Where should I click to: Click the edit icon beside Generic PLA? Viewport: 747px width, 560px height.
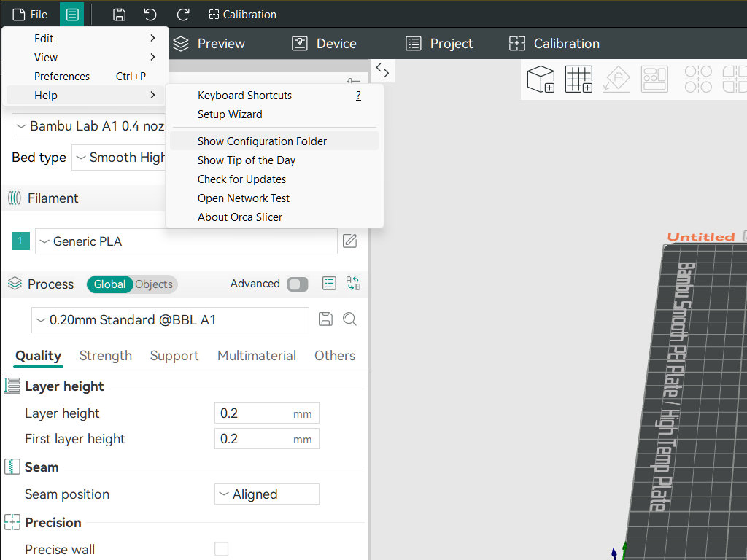click(350, 241)
